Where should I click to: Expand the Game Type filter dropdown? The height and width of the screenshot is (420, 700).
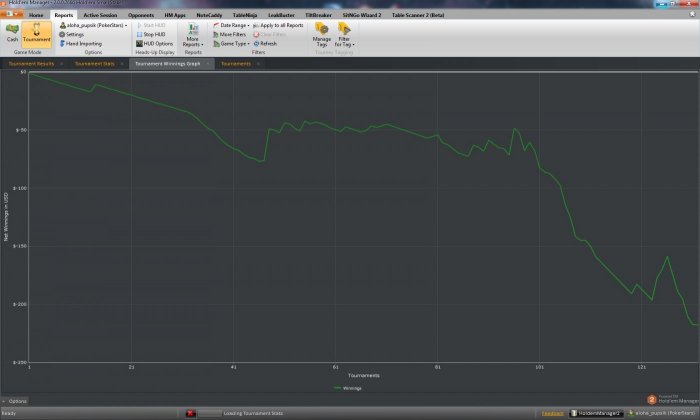pyautogui.click(x=233, y=44)
